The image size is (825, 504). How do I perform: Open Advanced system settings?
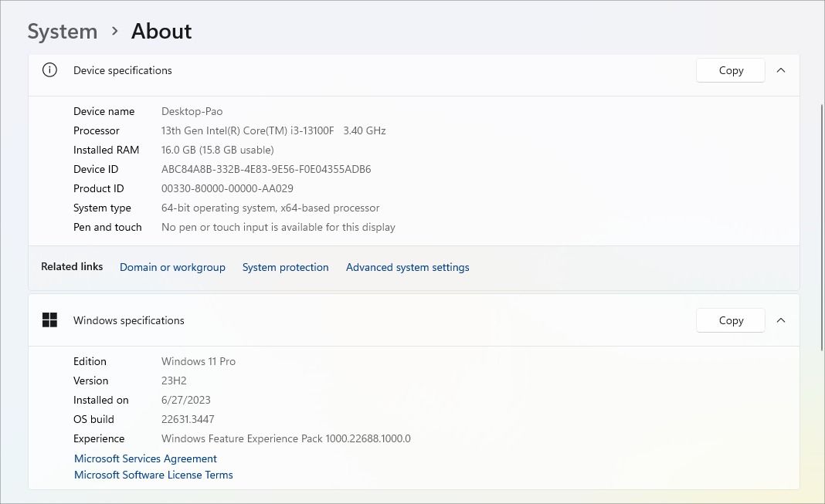tap(407, 267)
